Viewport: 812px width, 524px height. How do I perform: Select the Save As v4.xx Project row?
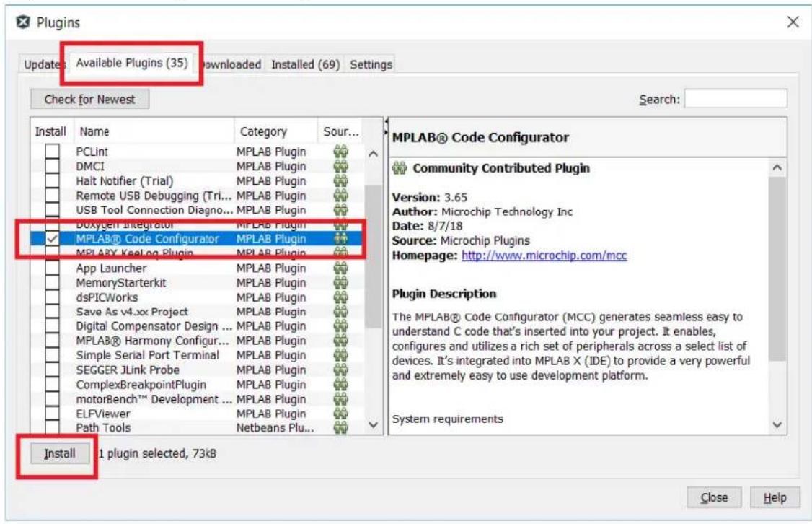[x=197, y=312]
